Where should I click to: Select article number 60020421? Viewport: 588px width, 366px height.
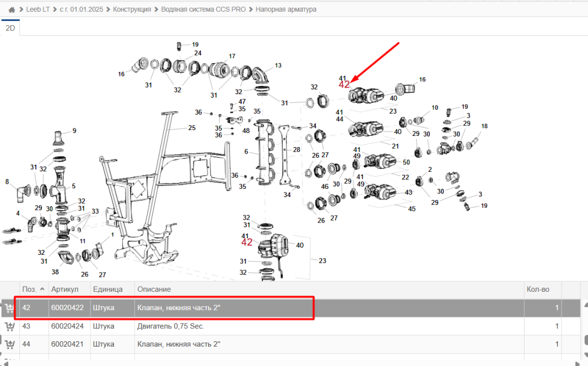(68, 344)
